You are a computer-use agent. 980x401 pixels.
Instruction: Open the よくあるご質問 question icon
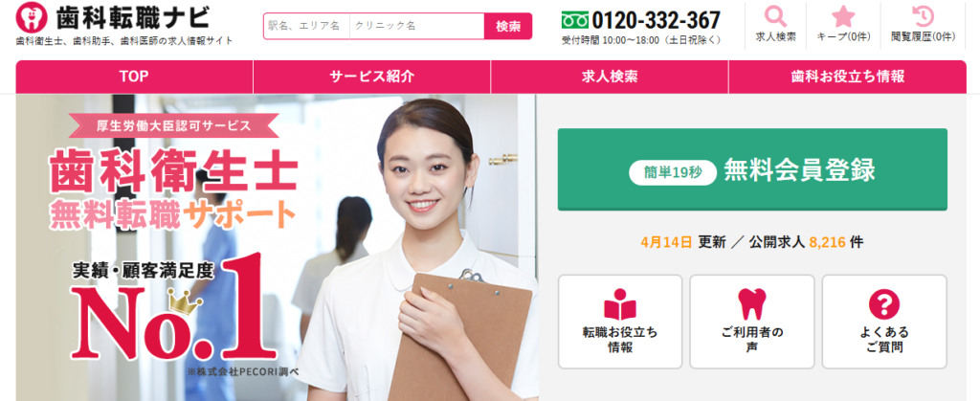[x=883, y=304]
